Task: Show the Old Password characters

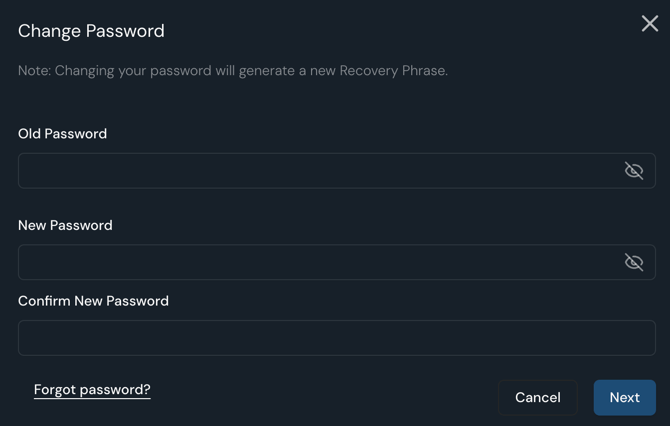Action: click(633, 171)
